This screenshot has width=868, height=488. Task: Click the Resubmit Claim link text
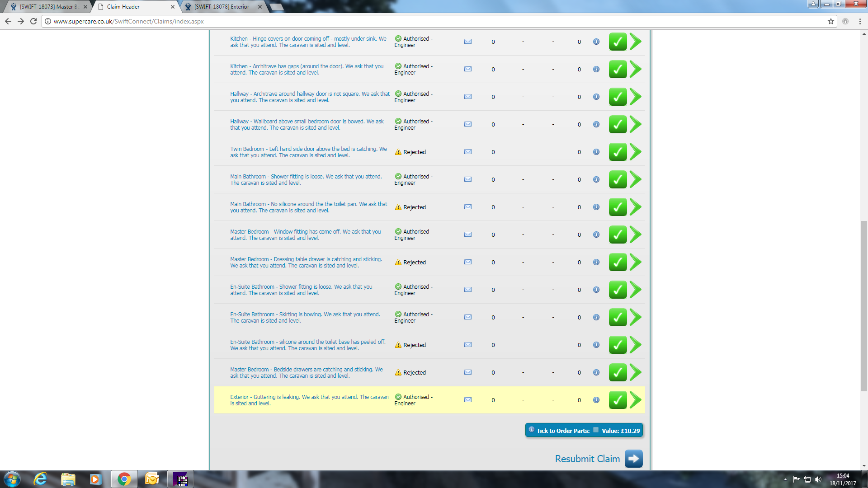[587, 459]
